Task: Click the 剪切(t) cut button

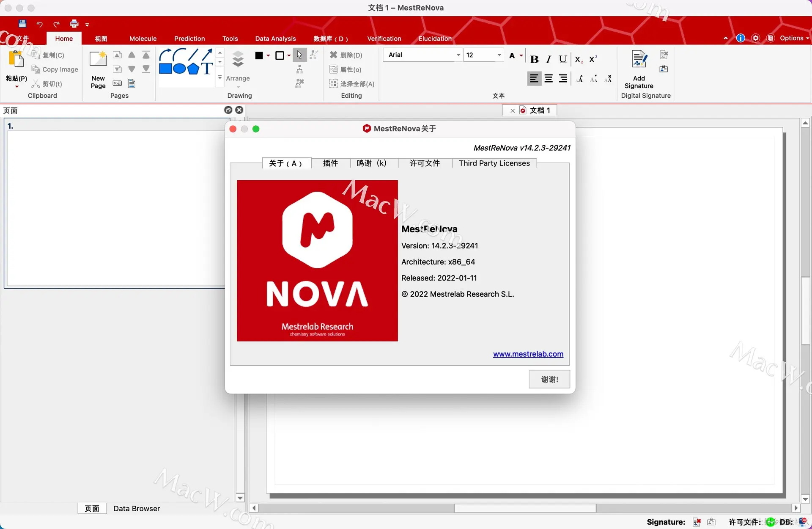Action: [47, 84]
